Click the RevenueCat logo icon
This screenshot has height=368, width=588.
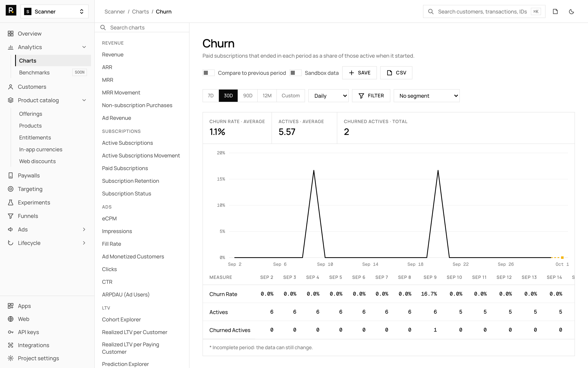tap(11, 10)
